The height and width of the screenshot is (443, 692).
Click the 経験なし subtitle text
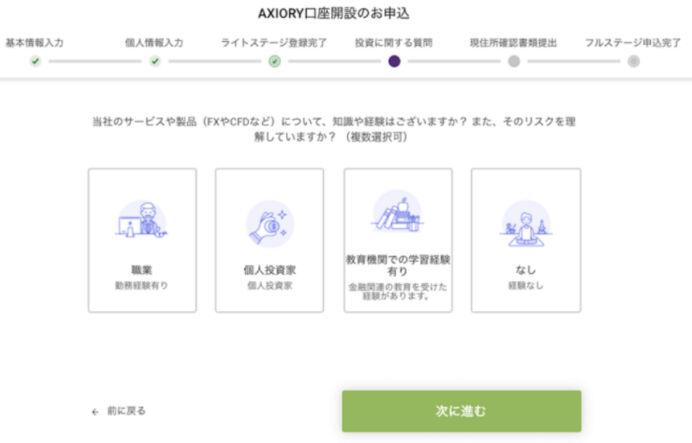(x=526, y=286)
